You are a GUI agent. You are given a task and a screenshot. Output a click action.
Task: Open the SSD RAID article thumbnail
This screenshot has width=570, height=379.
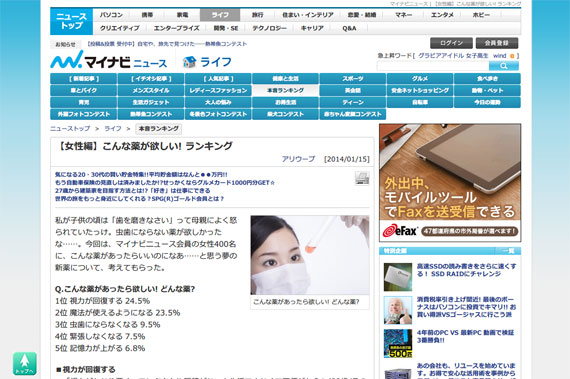398,277
